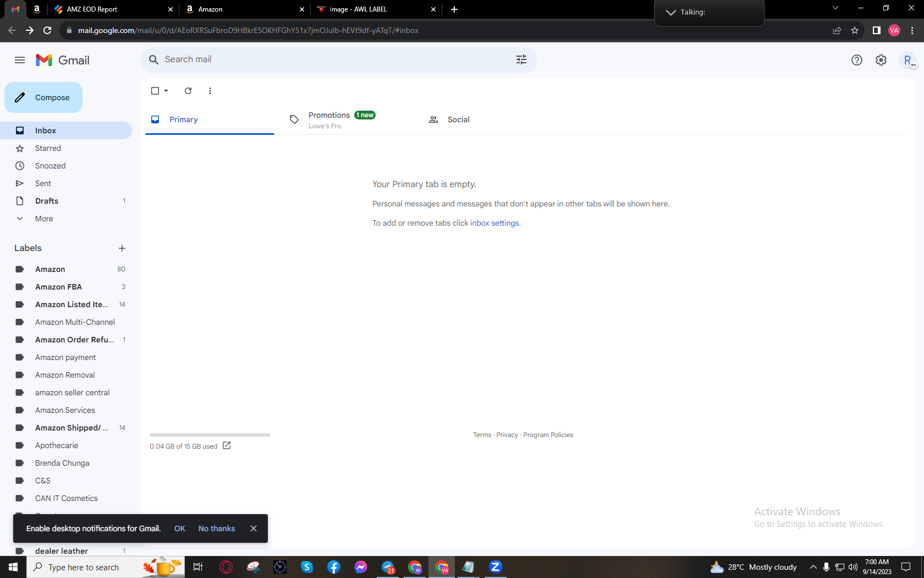The height and width of the screenshot is (578, 924).
Task: Open the Amazon payment label
Action: point(66,357)
